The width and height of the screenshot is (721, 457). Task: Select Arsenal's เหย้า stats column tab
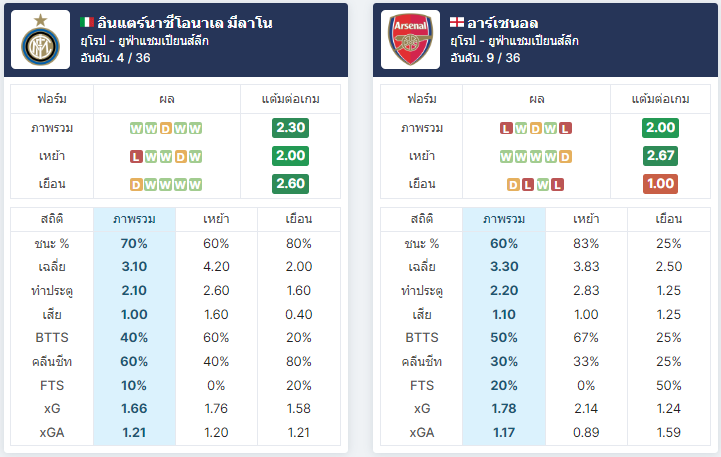point(586,219)
